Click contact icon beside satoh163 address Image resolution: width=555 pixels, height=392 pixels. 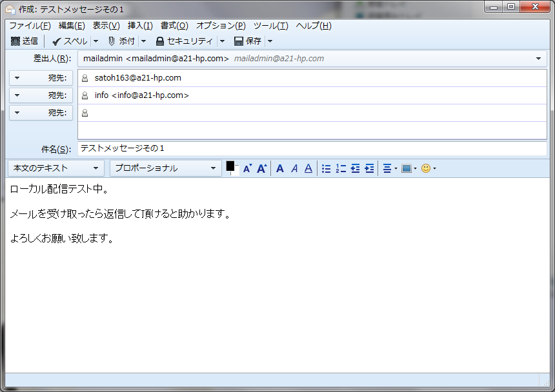(85, 78)
